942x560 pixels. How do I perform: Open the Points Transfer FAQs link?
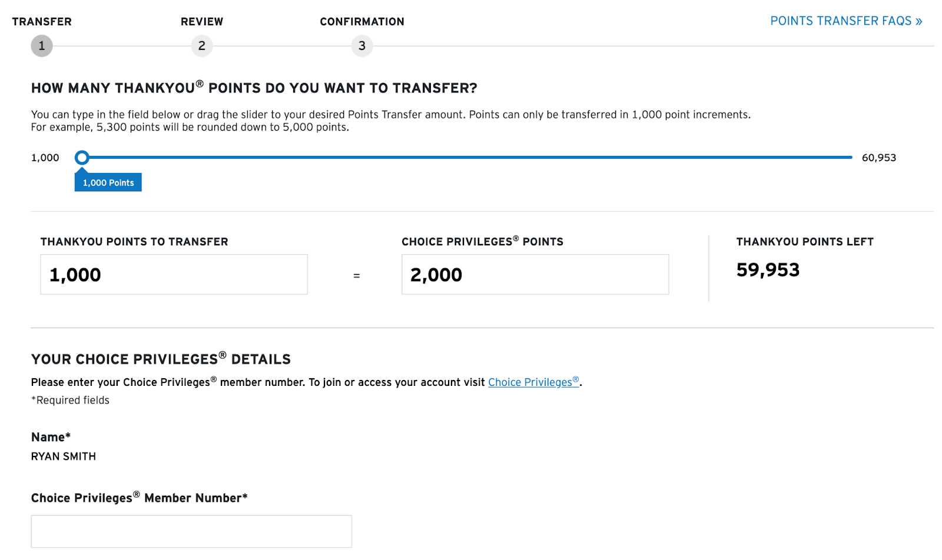click(x=846, y=21)
